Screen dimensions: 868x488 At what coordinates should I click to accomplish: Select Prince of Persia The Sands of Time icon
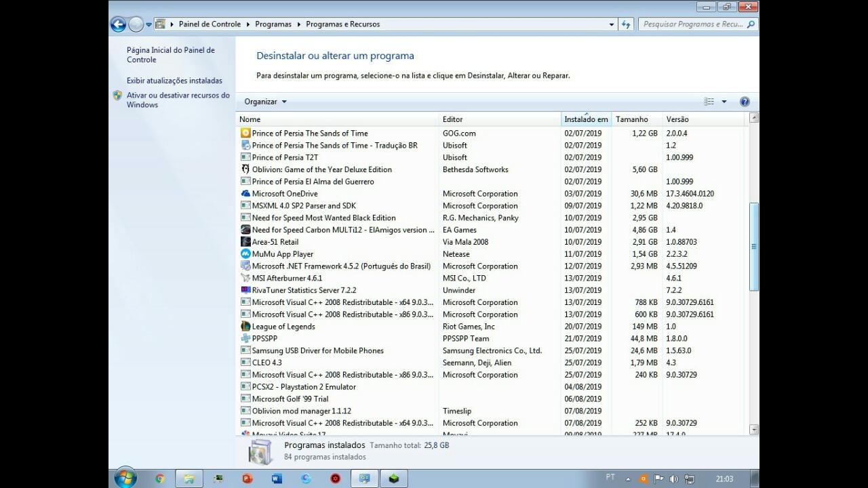tap(245, 133)
